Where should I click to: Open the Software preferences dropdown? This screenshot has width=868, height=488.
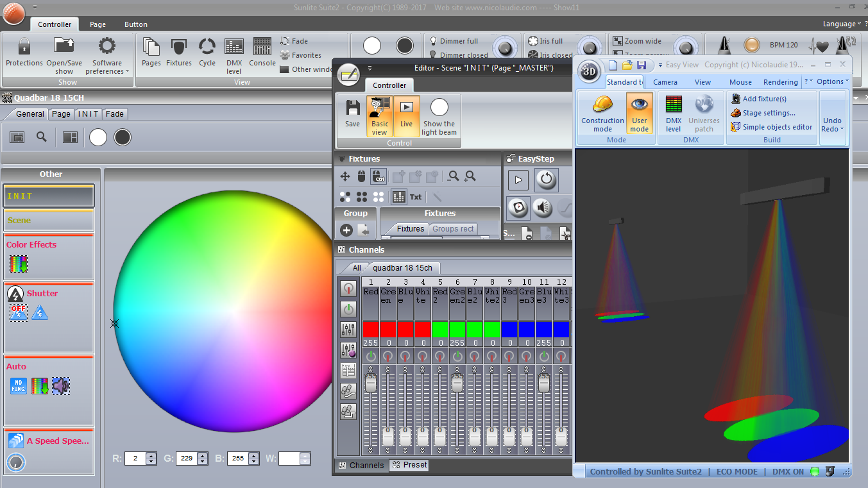click(x=106, y=55)
